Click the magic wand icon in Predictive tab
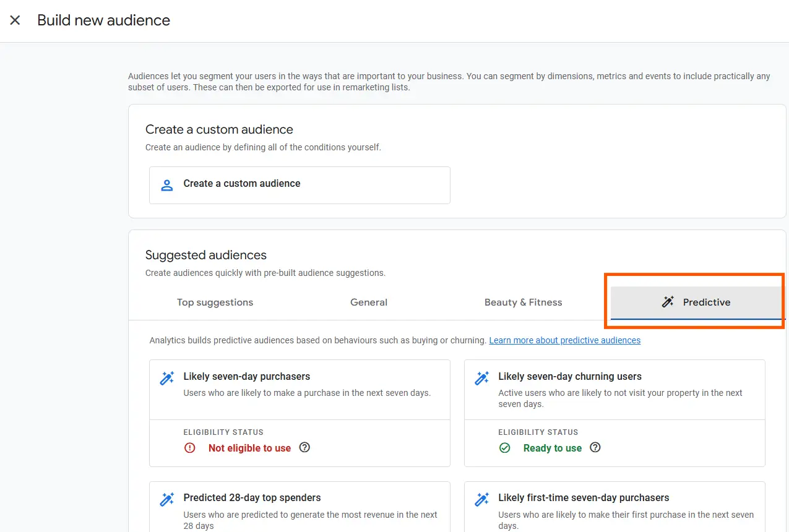789x532 pixels. (668, 302)
